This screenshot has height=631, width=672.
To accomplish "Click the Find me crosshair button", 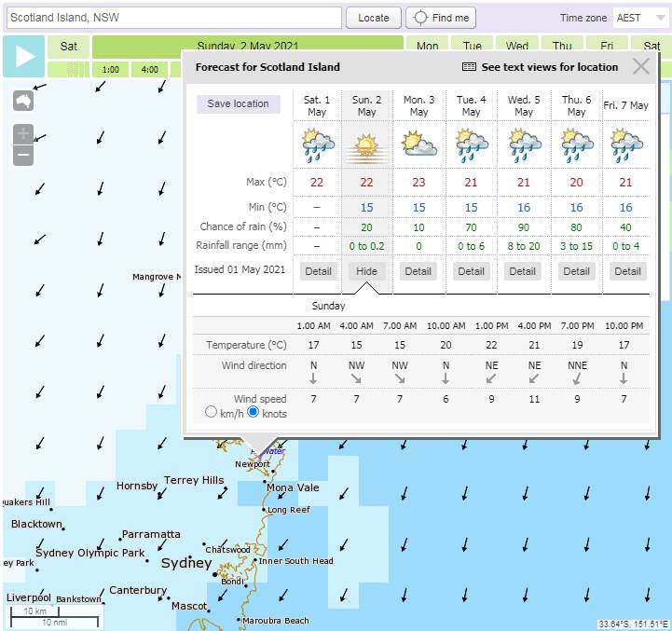I will tap(442, 18).
